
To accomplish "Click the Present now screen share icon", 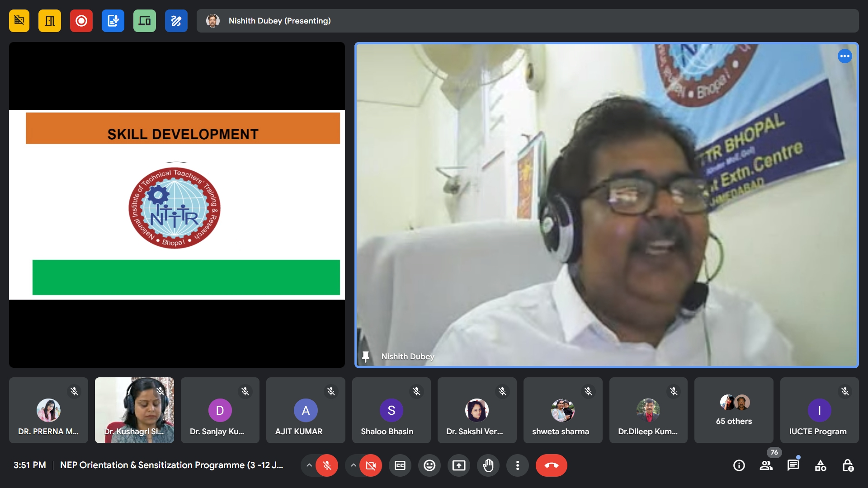I will (459, 465).
